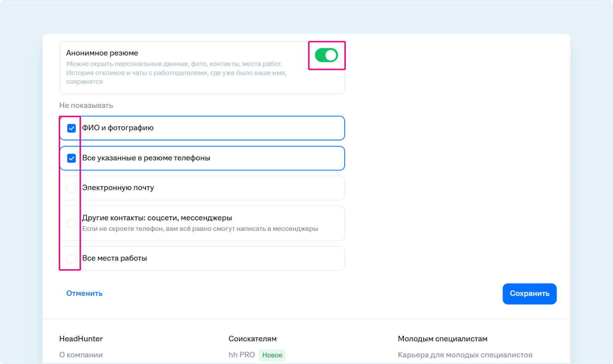The height and width of the screenshot is (364, 613).
Task: Click the Все места работы label text
Action: coord(115,258)
